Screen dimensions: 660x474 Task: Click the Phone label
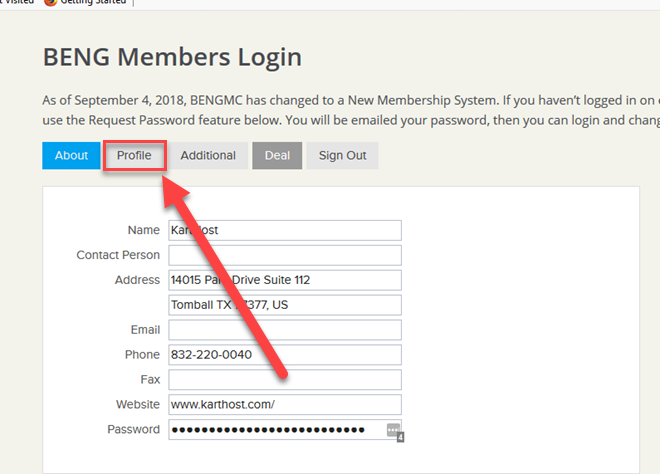click(142, 355)
